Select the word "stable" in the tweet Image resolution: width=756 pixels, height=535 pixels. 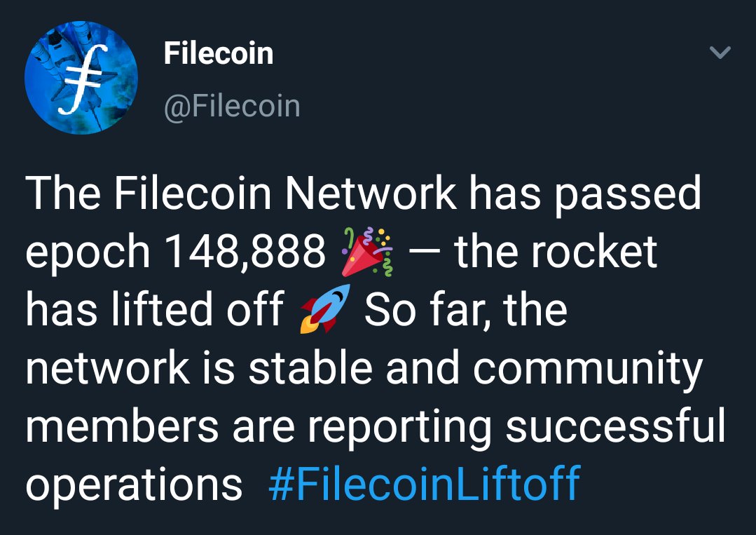310,367
